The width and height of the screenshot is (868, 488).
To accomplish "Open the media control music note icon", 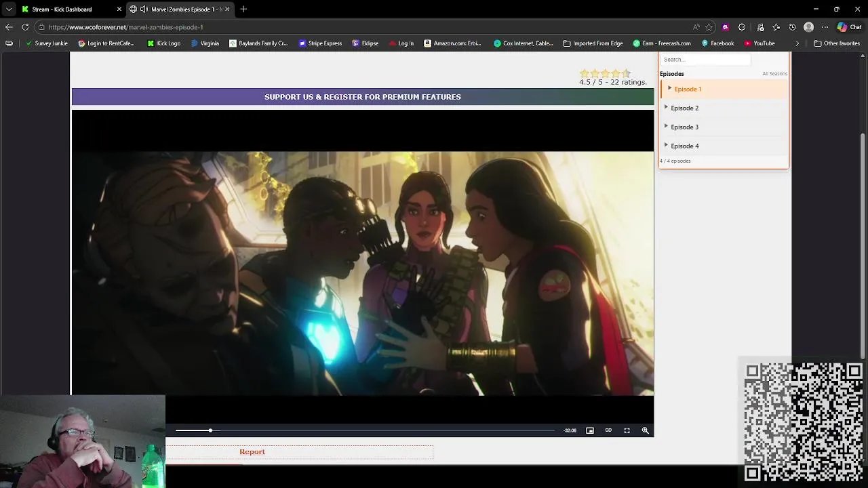I will tap(760, 27).
